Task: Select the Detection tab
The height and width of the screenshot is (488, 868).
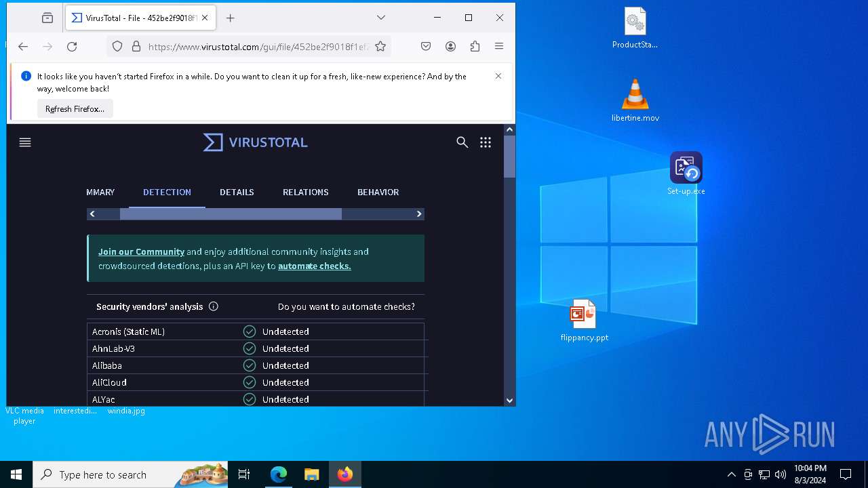Action: 167,192
